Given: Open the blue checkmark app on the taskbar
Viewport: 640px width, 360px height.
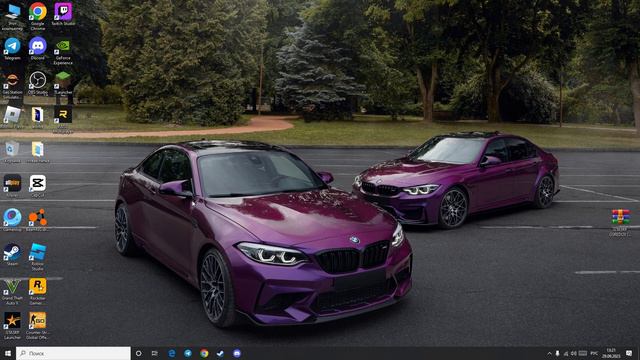Looking at the screenshot, I should 220,353.
